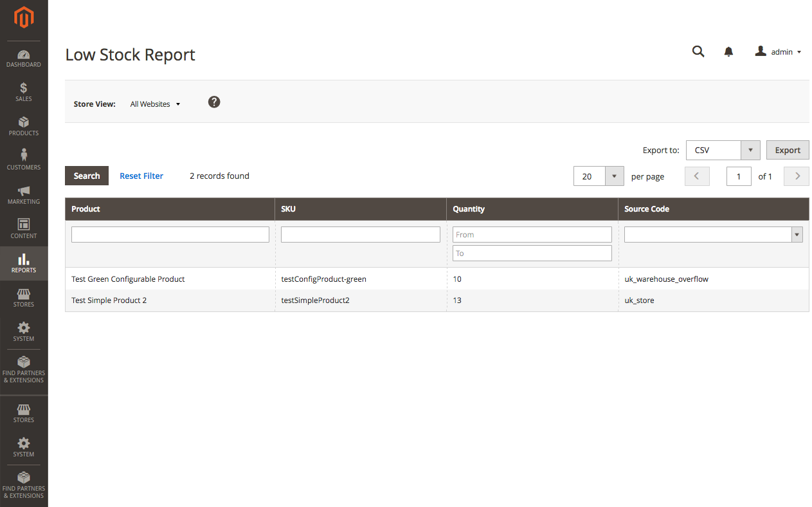Screen dimensions: 812x507
Task: Focus the Quantity To filter field
Action: (532, 253)
